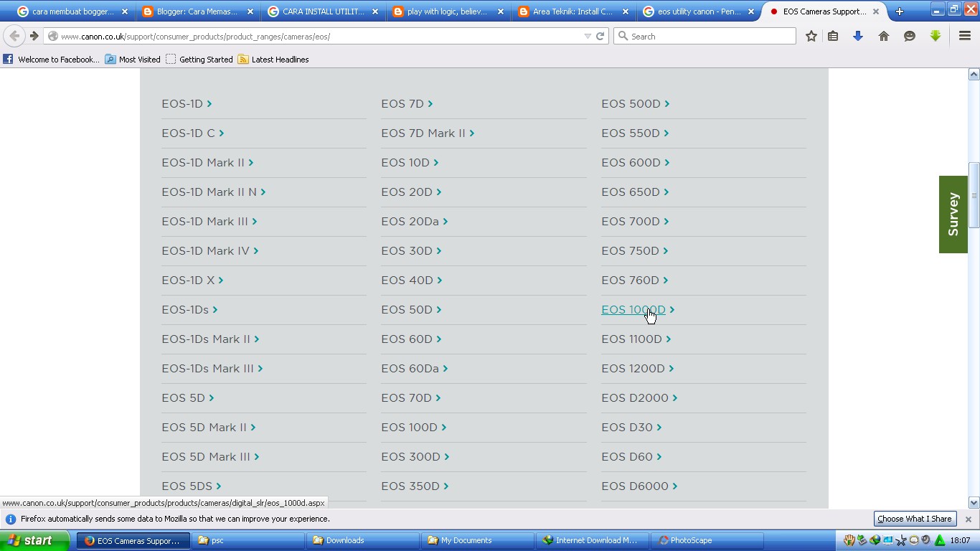980x551 pixels.
Task: Click the info icon in notification bar
Action: pyautogui.click(x=11, y=519)
